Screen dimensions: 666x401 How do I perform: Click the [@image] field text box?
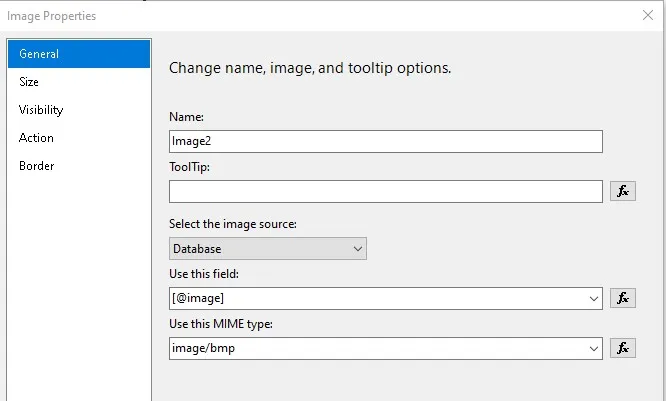[378, 298]
